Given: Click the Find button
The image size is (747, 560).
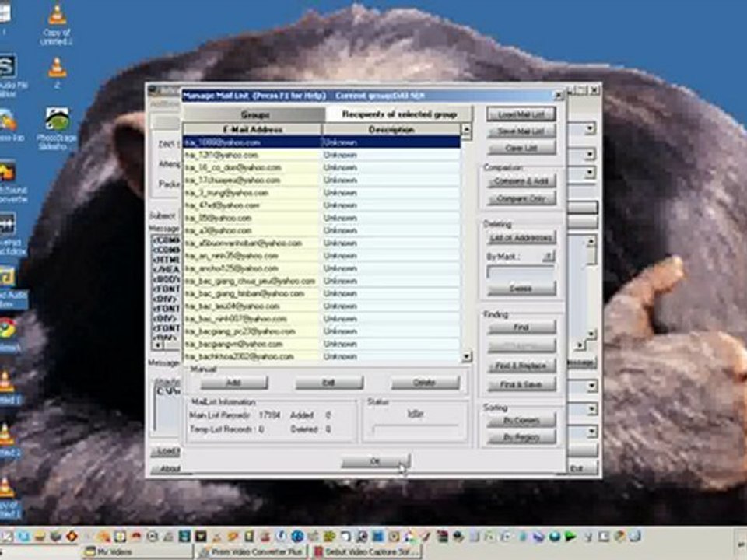Looking at the screenshot, I should (x=521, y=327).
